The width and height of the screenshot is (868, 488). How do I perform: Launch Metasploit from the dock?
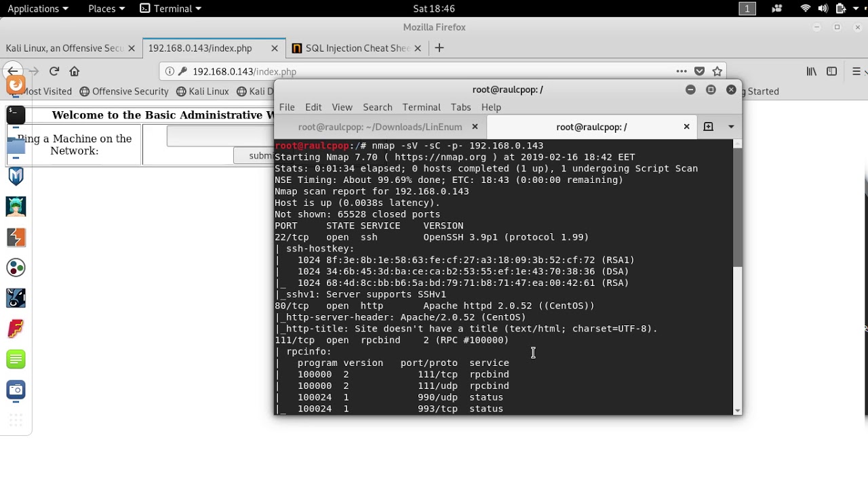16,176
